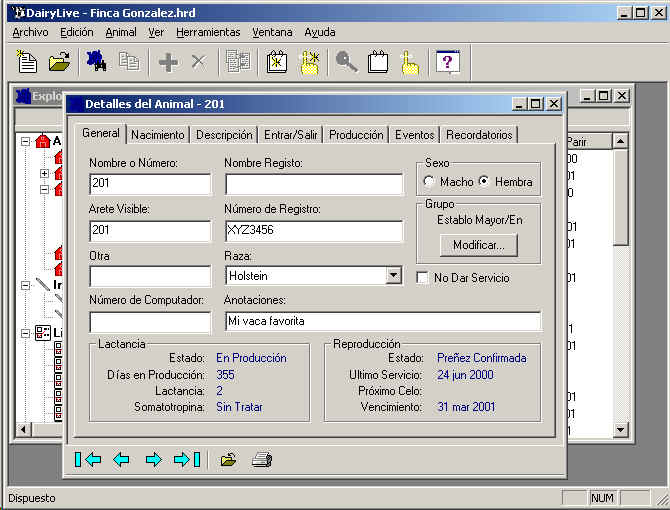The width and height of the screenshot is (670, 510).
Task: Collapse the top-level tree node
Action: (x=26, y=142)
